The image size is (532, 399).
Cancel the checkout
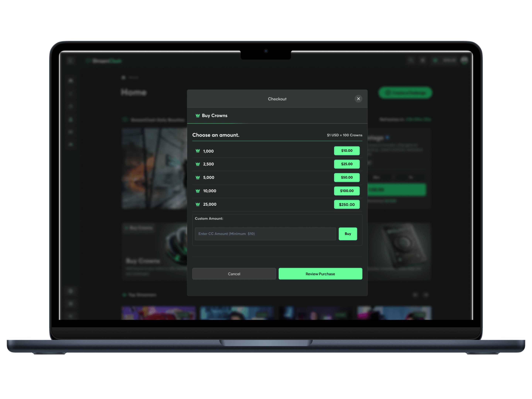click(x=234, y=274)
